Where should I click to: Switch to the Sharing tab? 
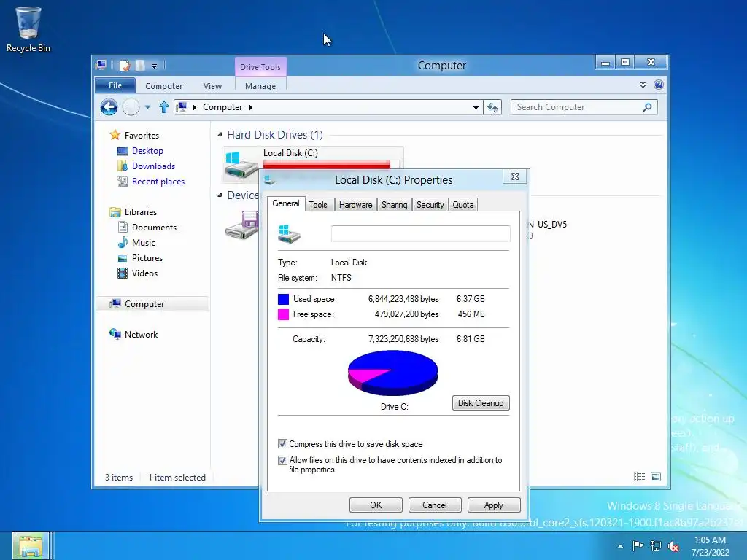coord(395,205)
